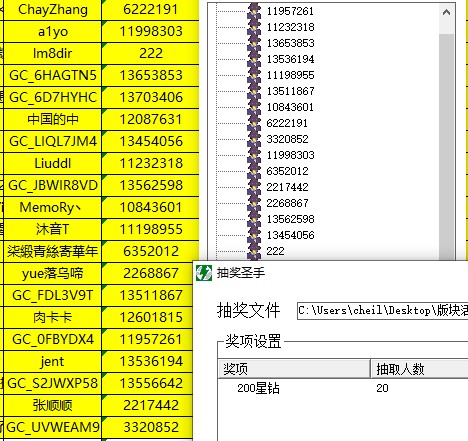Click spreadsheet cell GC_FDL3V9T
468x441 pixels.
tap(52, 296)
